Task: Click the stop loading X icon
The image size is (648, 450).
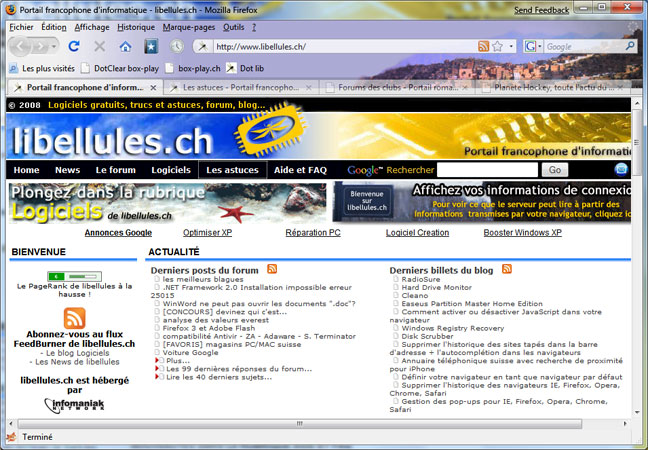Action: click(x=99, y=46)
